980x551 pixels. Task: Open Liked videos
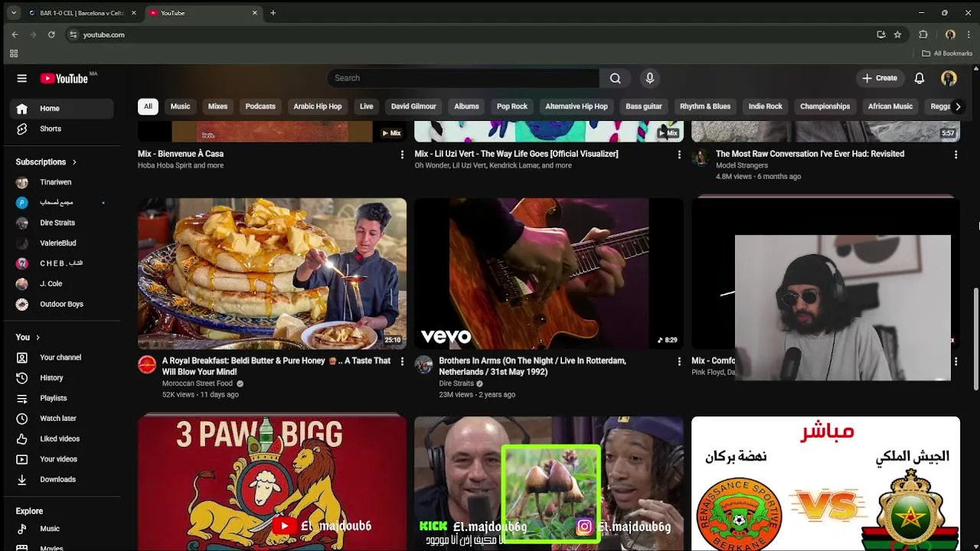tap(61, 439)
